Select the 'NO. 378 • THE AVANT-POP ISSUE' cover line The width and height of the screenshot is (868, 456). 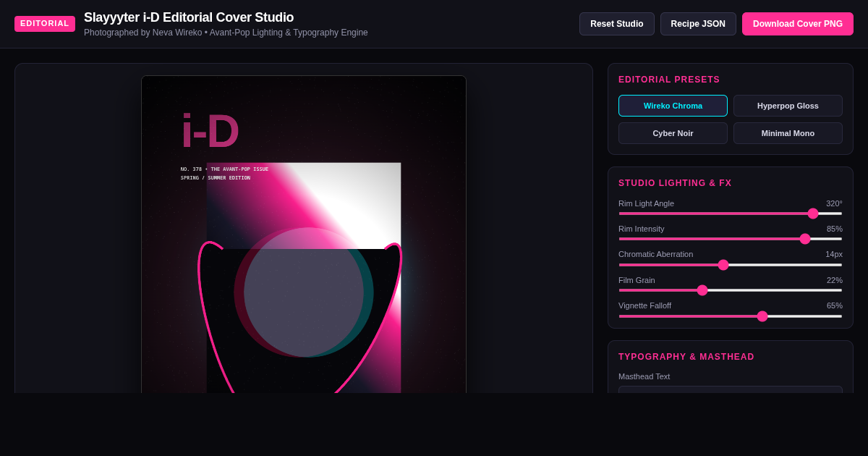tap(224, 169)
